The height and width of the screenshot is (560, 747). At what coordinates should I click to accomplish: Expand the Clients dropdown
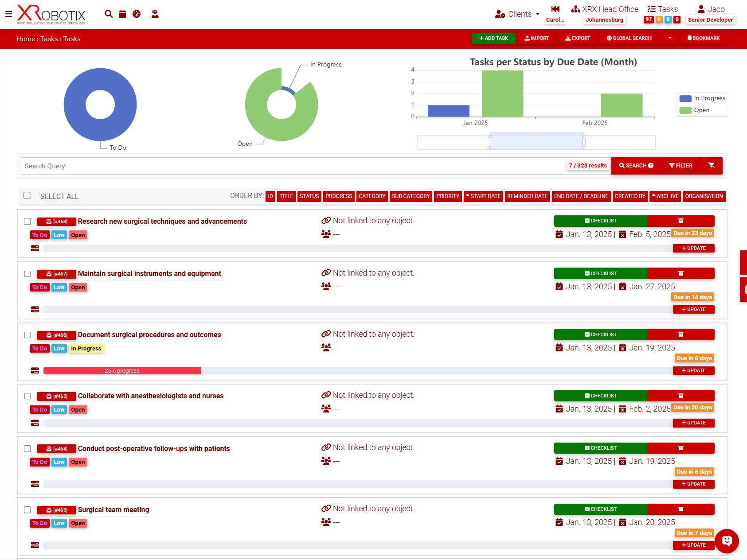tap(518, 14)
